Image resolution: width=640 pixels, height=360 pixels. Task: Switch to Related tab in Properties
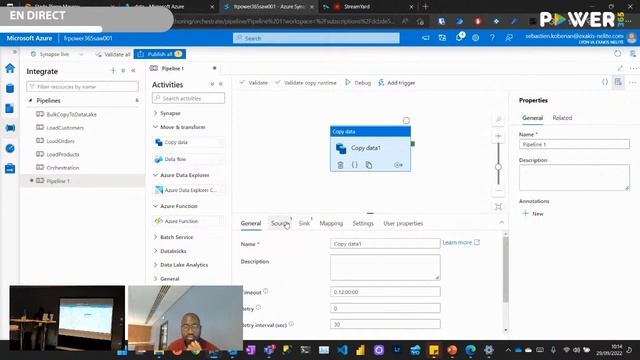coord(562,118)
